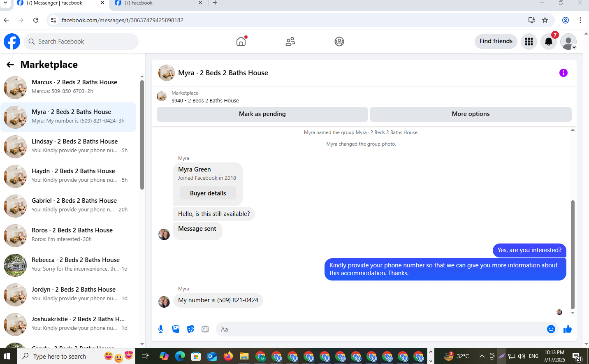The width and height of the screenshot is (589, 364).
Task: Open the taskbar clock showing 10:13 PM
Action: 554,356
